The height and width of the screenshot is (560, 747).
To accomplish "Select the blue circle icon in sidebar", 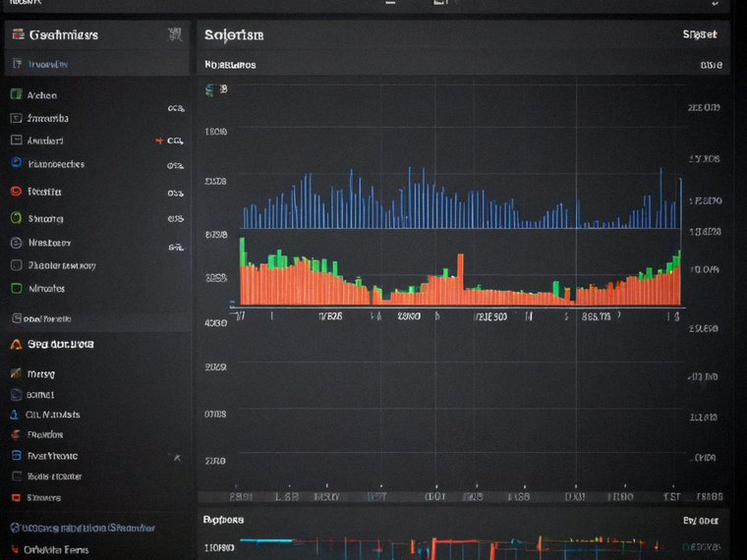I will (x=16, y=163).
